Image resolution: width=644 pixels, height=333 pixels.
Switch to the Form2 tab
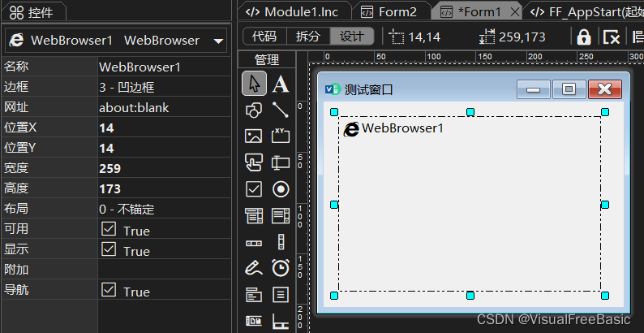(x=390, y=12)
